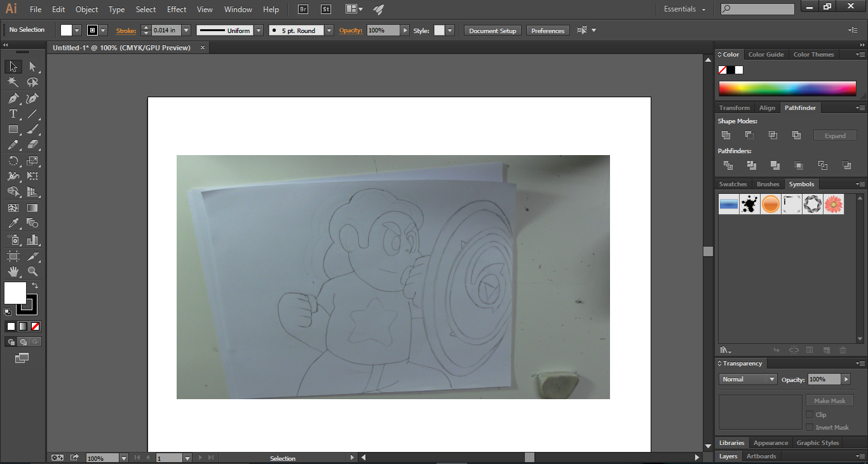This screenshot has width=868, height=464.
Task: Select the Pen tool
Action: 13,99
